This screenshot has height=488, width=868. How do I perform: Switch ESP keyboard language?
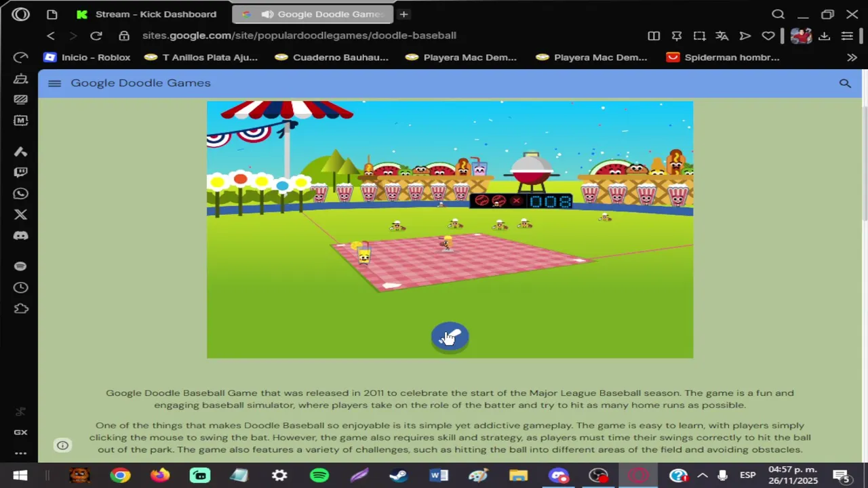[747, 475]
